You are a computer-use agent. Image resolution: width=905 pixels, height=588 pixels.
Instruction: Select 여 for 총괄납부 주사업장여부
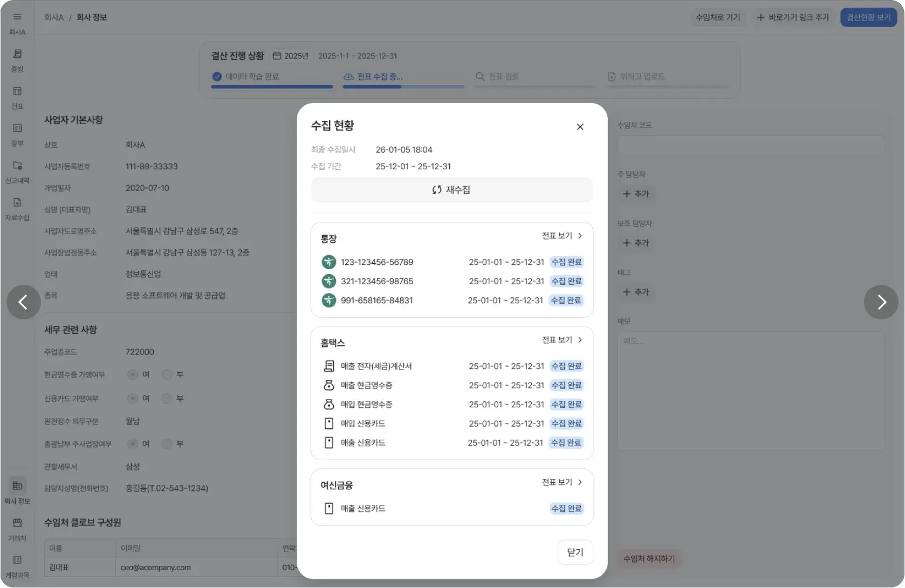(133, 444)
